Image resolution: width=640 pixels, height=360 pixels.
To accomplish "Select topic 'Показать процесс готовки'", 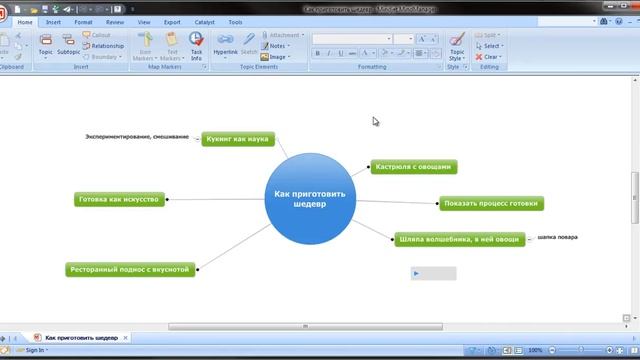I will (491, 203).
